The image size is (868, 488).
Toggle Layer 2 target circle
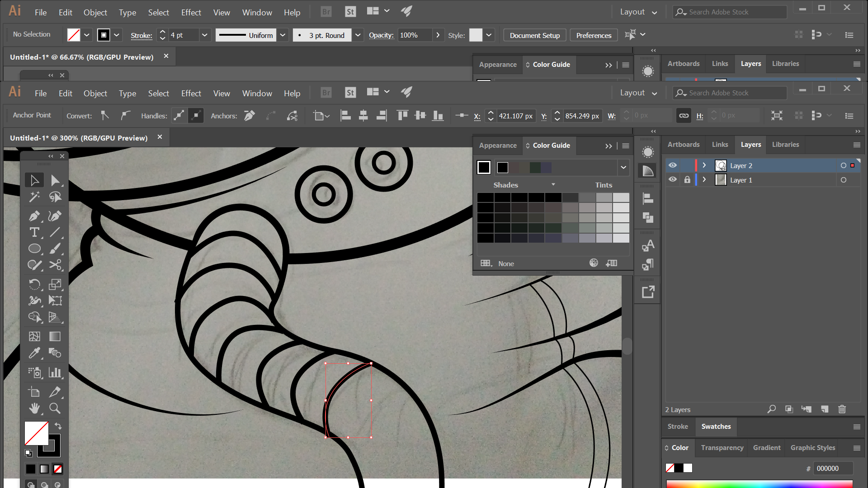point(843,165)
